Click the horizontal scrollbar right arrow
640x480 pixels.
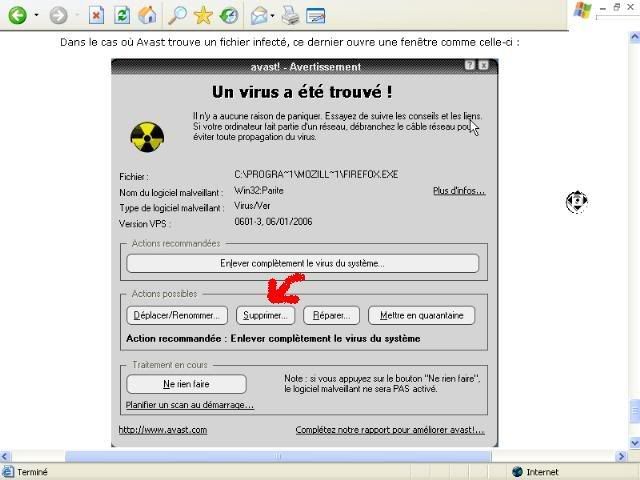point(620,456)
